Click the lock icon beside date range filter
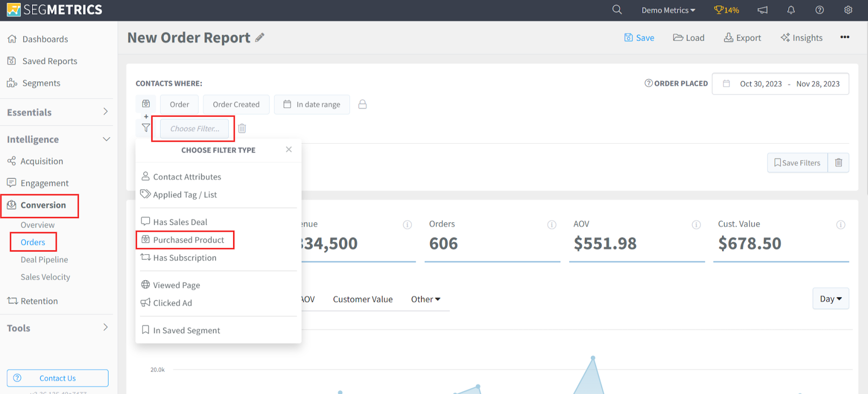This screenshot has width=868, height=394. (x=362, y=104)
